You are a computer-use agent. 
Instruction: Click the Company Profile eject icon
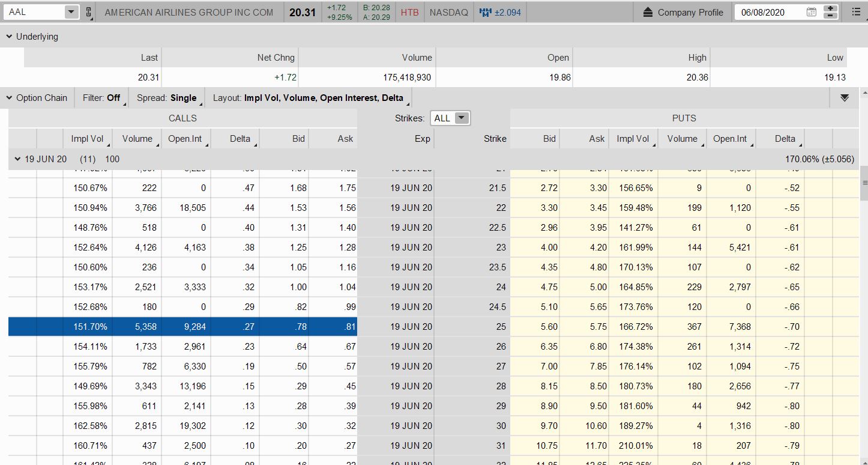[x=648, y=12]
